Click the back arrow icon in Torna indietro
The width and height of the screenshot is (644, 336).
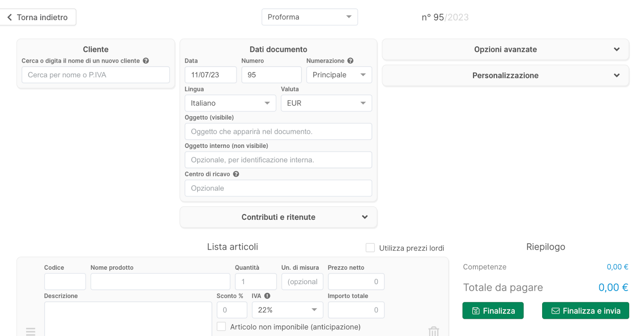click(x=10, y=17)
